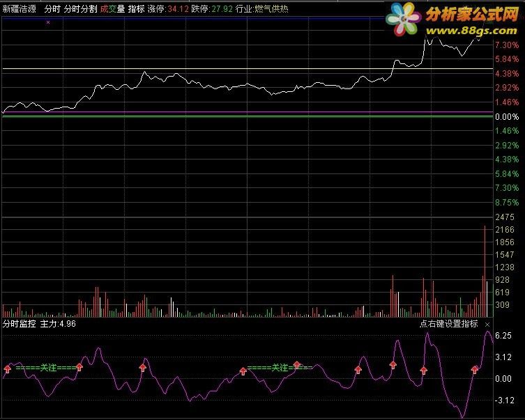Click the small purple x marker near chart top
Screen dimensions: 525x420
(48, 22)
